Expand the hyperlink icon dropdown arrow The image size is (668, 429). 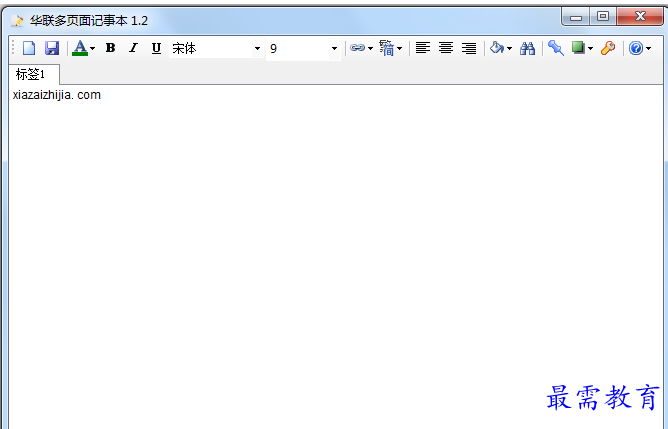pos(370,49)
